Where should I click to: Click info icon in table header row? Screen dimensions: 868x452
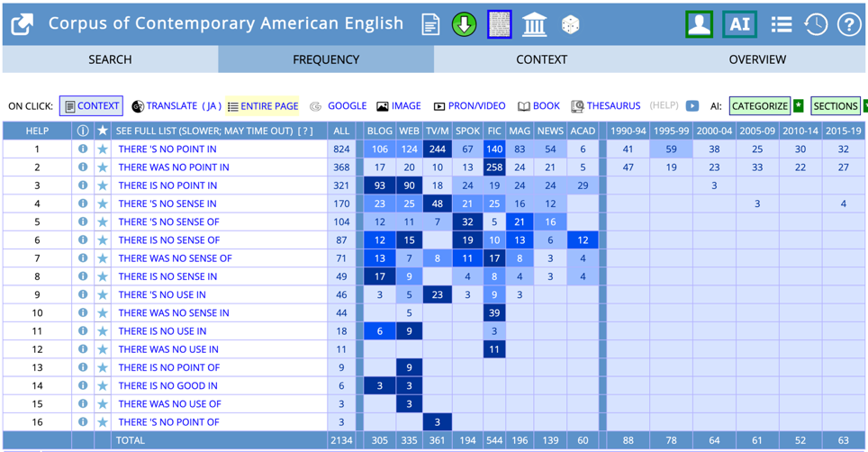(83, 131)
